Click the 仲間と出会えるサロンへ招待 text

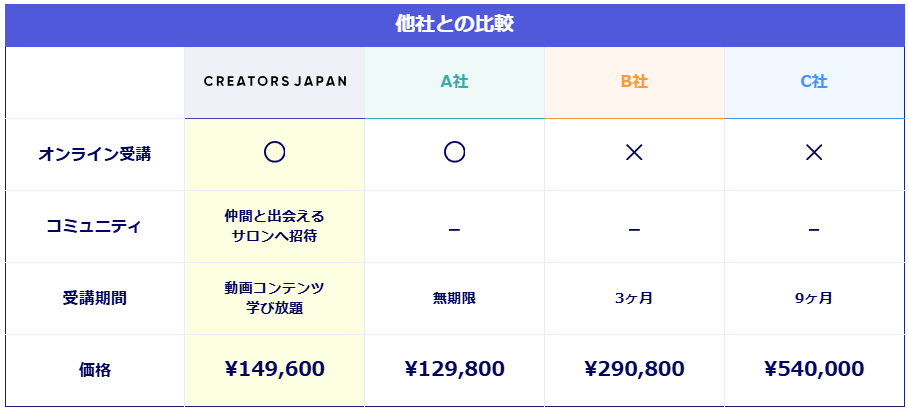pos(274,226)
